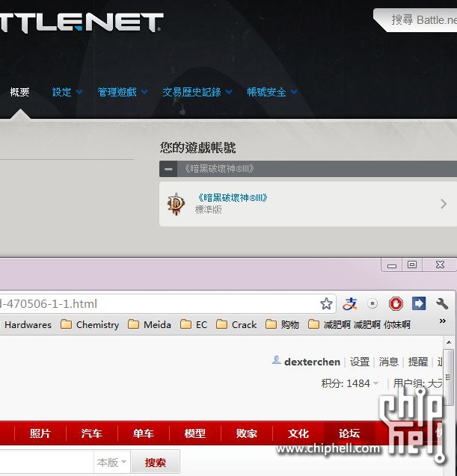Go to the 照片 section
This screenshot has width=457, height=476.
point(40,433)
